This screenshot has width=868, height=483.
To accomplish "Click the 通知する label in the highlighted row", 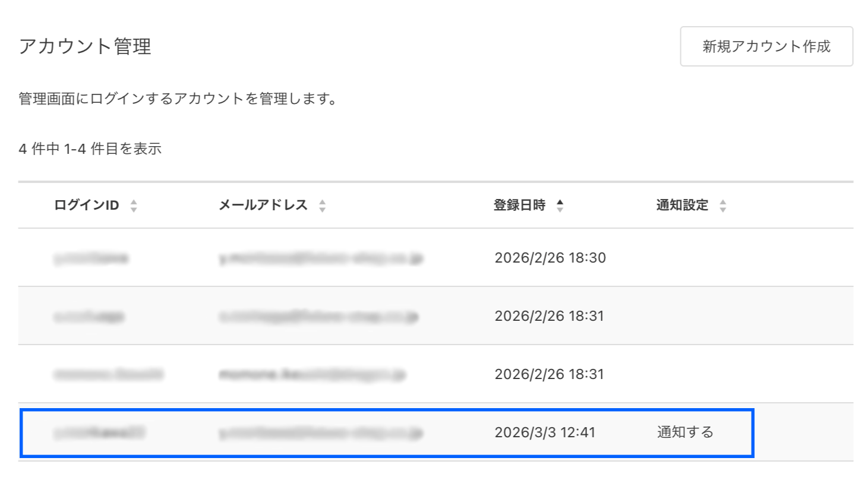I will [x=684, y=433].
